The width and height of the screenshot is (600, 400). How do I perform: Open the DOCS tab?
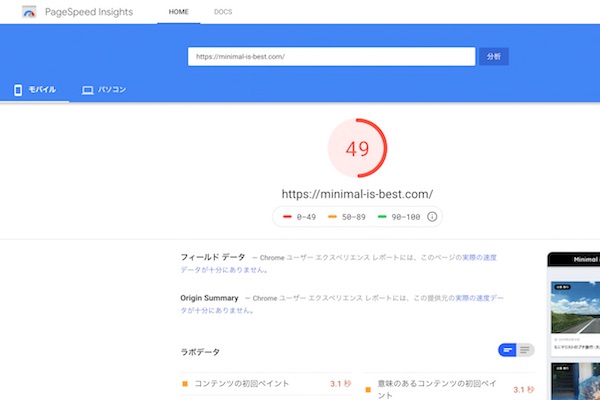(x=223, y=12)
